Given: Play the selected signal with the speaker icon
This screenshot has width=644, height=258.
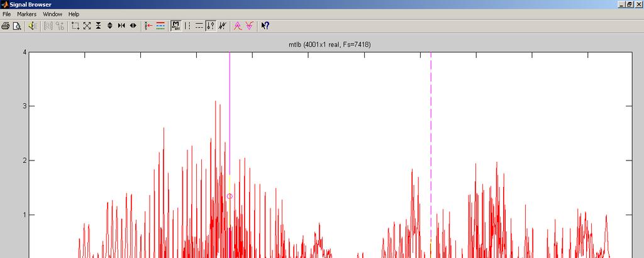Looking at the screenshot, I should pyautogui.click(x=33, y=26).
